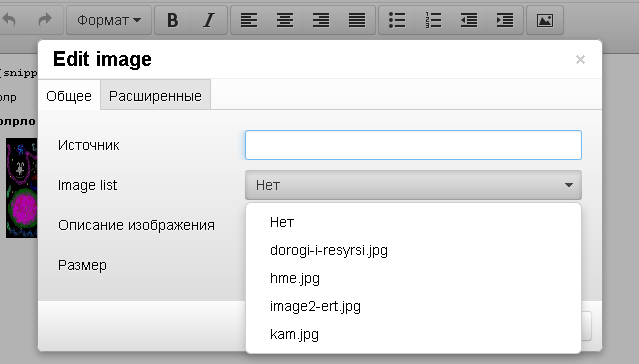Image resolution: width=639 pixels, height=364 pixels.
Task: Close the Edit image dialog
Action: click(580, 60)
